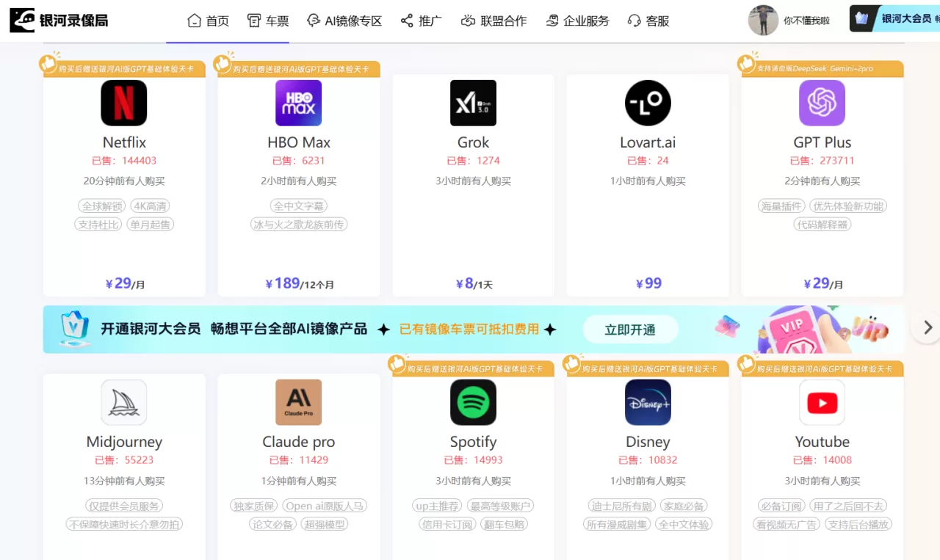Click the user avatar photo

point(763,20)
